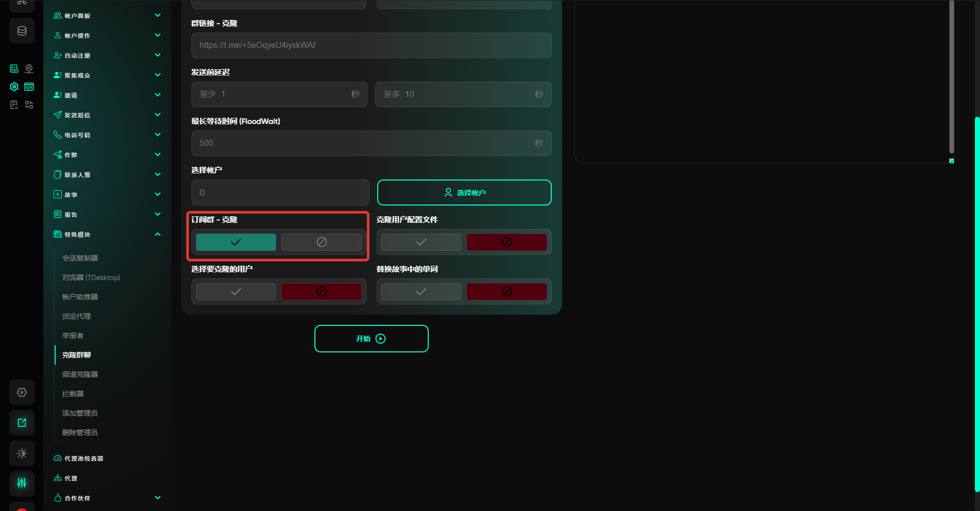Click the 选择帐户 button

click(464, 193)
